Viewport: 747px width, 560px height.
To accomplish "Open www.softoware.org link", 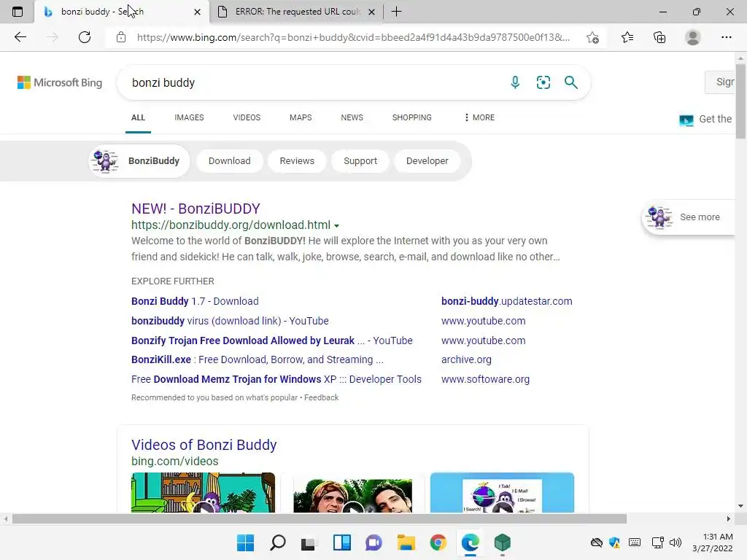I will point(485,379).
